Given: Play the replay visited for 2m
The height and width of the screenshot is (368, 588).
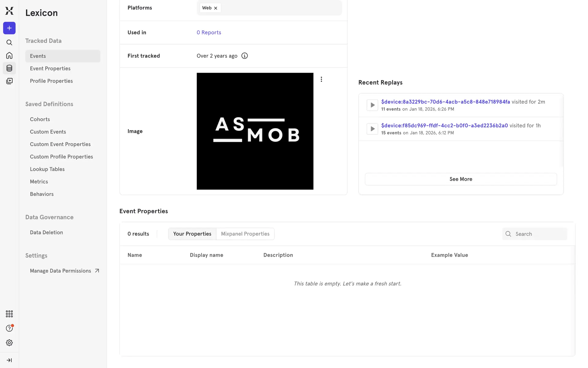Looking at the screenshot, I should [372, 105].
